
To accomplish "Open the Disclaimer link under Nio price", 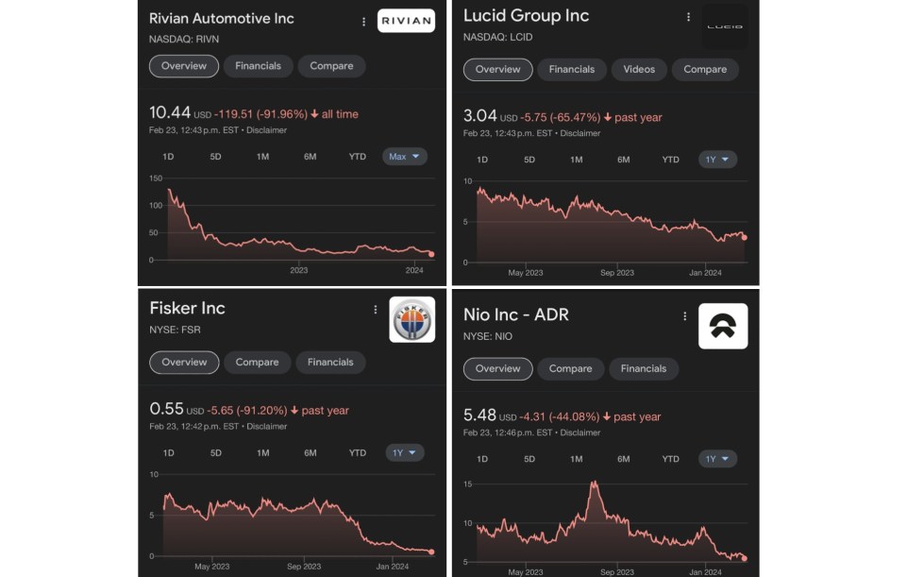I will point(580,433).
